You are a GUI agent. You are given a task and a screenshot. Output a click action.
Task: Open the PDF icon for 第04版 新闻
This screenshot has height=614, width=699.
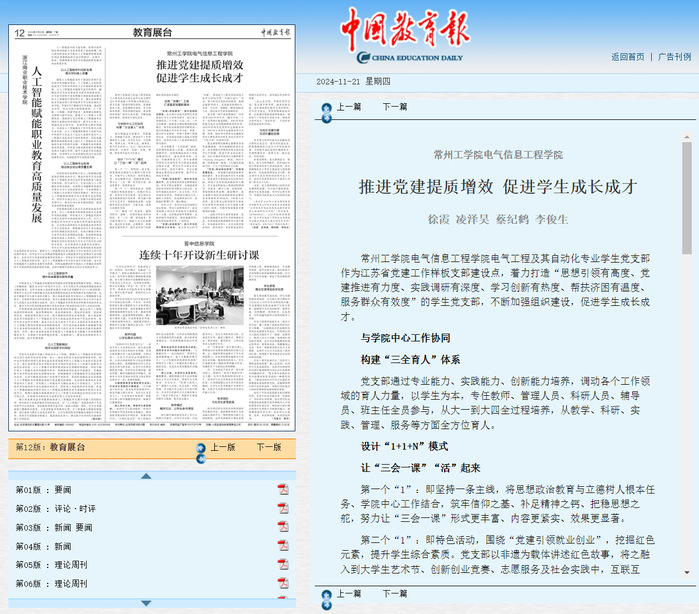pos(283,546)
